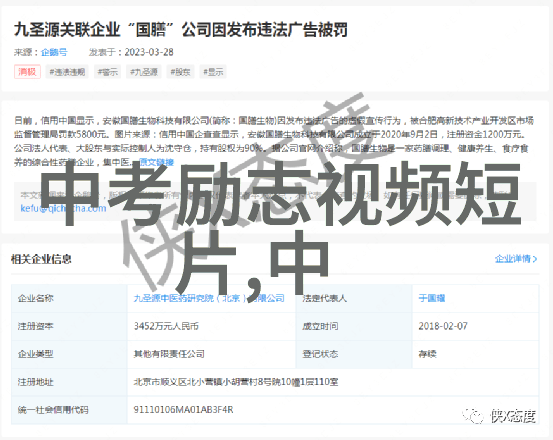Select the 统一社会信用代码 label cell

tap(69, 410)
